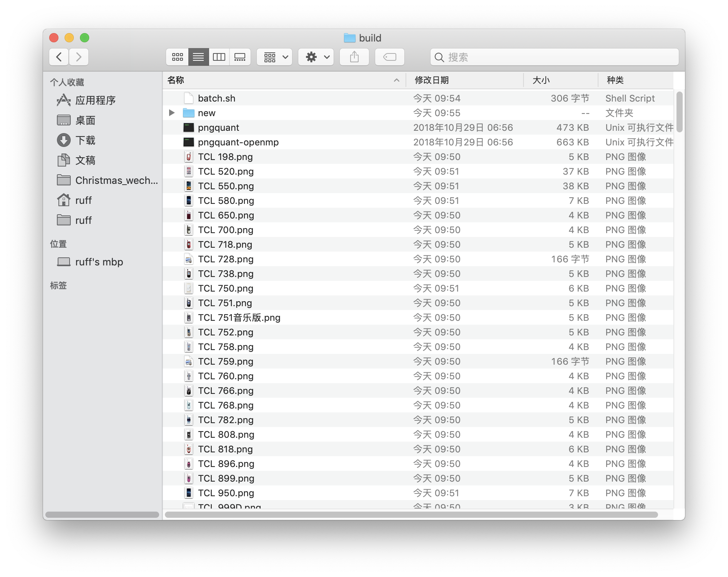Switch to icon view mode
Image resolution: width=728 pixels, height=577 pixels.
[177, 57]
